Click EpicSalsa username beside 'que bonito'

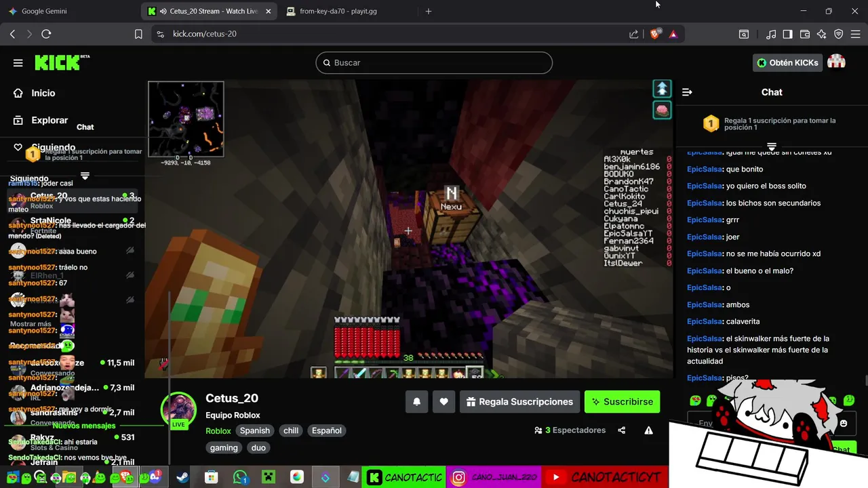pyautogui.click(x=705, y=169)
